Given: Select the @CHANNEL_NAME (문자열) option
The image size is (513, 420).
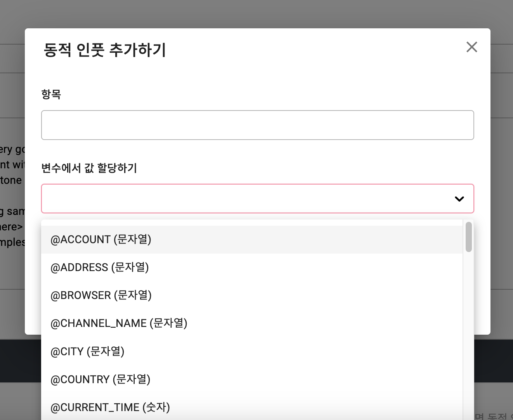Looking at the screenshot, I should click(x=119, y=323).
